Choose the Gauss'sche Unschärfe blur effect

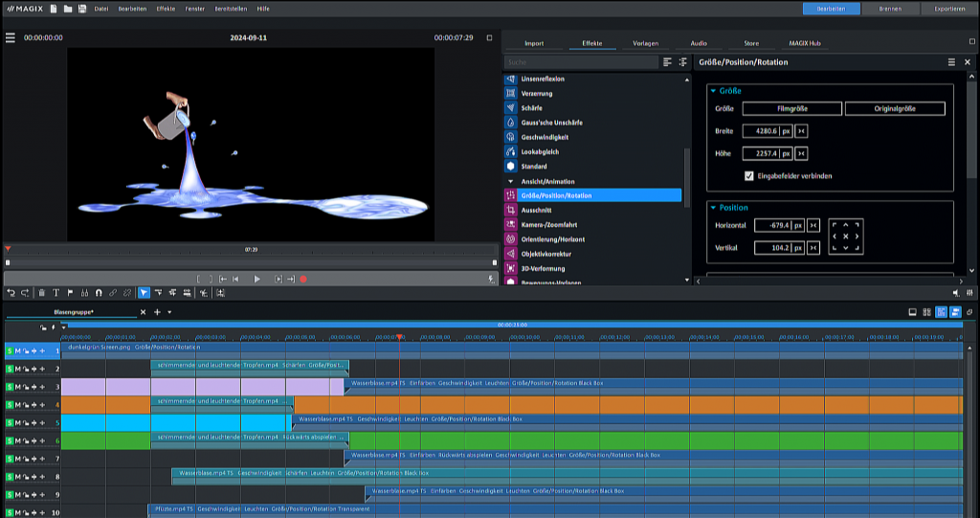pos(550,123)
